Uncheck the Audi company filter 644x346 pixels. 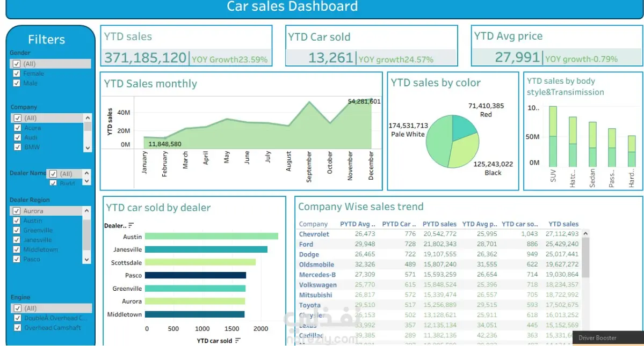pos(17,137)
